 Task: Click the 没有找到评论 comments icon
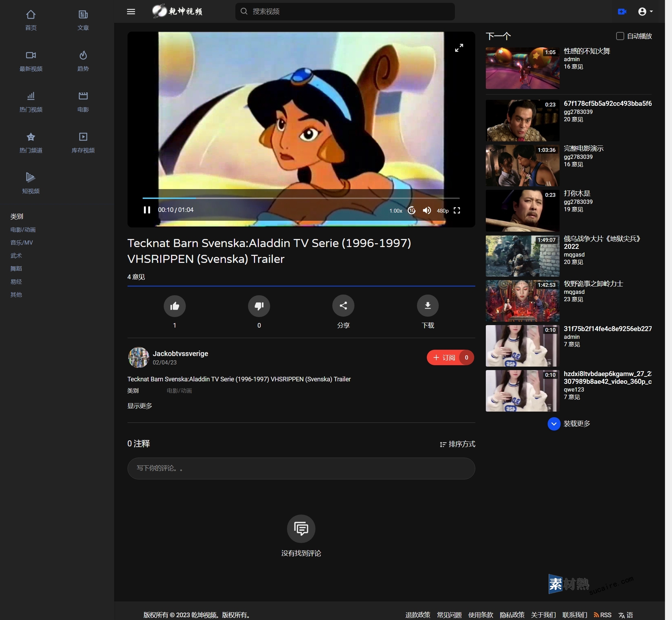301,529
